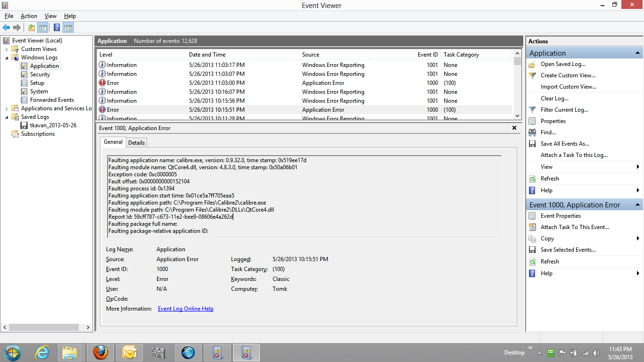The image size is (644, 362).
Task: Click the Find binoculars icon
Action: tap(532, 132)
